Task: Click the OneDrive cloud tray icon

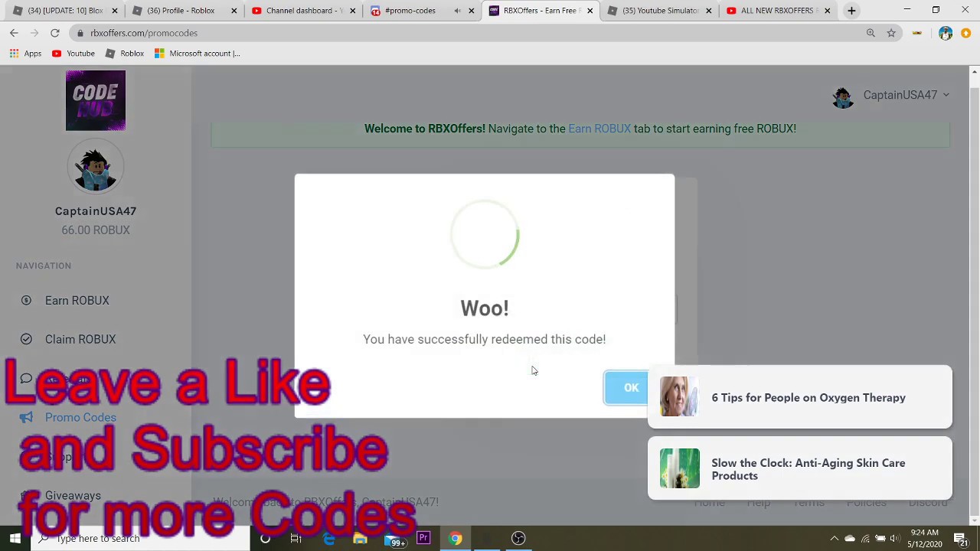Action: click(x=850, y=538)
